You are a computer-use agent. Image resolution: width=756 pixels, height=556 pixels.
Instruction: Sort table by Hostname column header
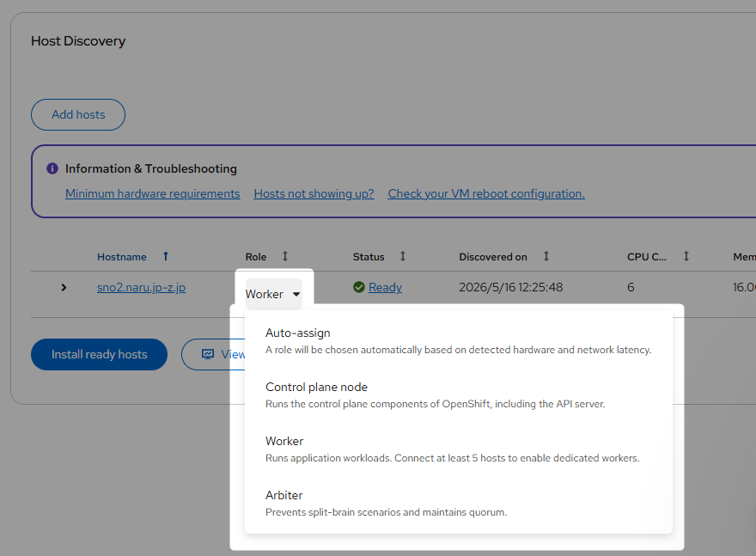121,257
